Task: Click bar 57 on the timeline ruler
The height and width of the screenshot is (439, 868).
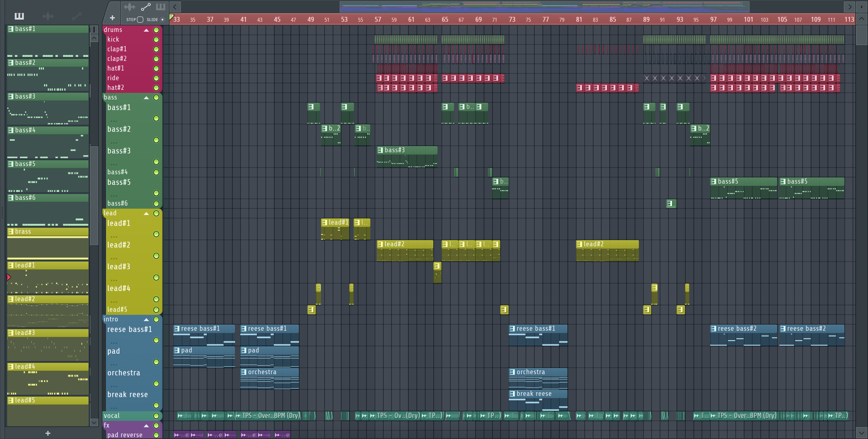Action: coord(378,20)
